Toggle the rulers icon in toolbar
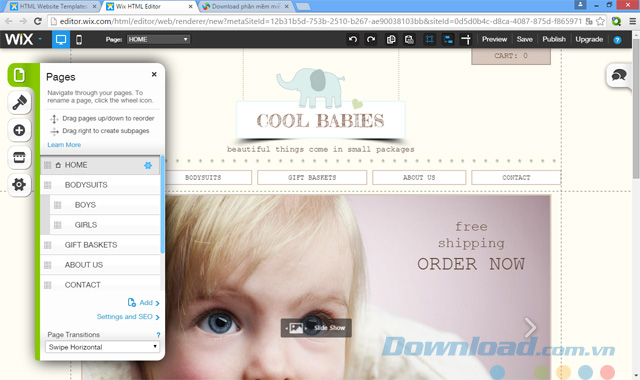640x380 pixels. [x=466, y=39]
